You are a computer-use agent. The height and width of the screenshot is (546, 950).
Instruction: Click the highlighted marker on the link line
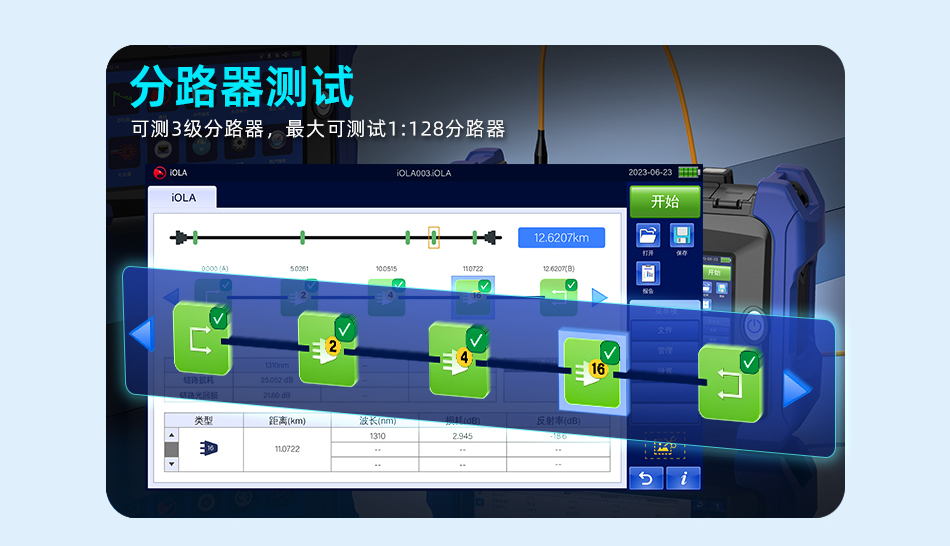tap(434, 238)
